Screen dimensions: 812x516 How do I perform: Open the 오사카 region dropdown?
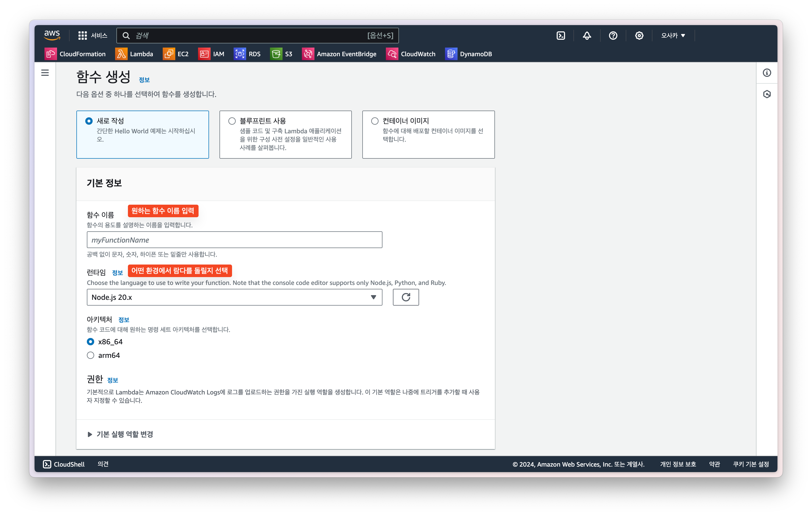(x=673, y=35)
